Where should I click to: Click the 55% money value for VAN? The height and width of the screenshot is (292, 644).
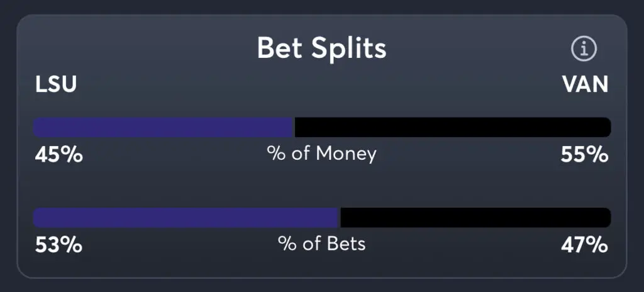[584, 154]
